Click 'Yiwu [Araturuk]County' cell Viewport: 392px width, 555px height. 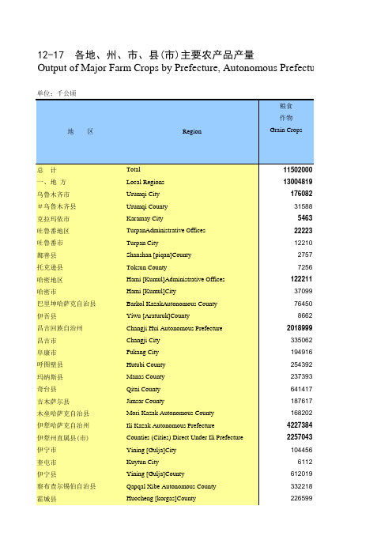pyautogui.click(x=158, y=315)
